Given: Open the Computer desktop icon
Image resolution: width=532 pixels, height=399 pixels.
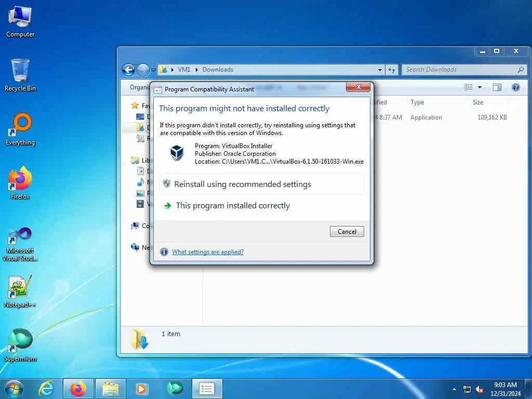Looking at the screenshot, I should click(x=20, y=21).
